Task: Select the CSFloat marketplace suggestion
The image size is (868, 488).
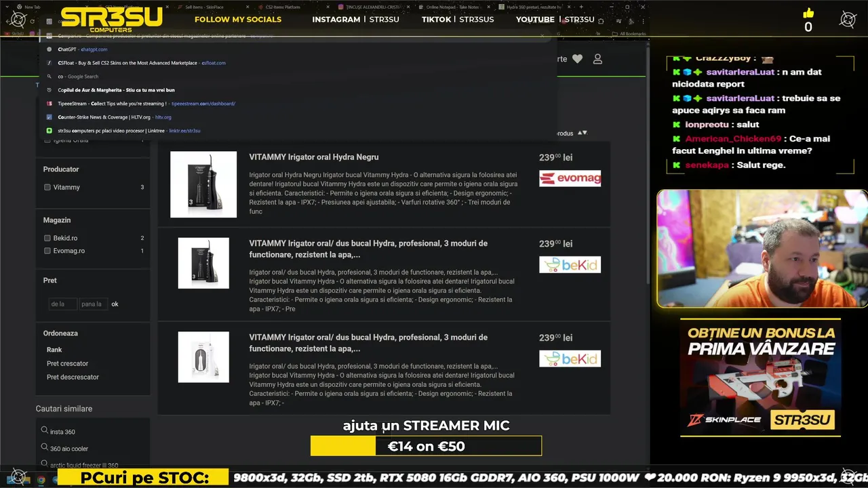Action: point(297,63)
